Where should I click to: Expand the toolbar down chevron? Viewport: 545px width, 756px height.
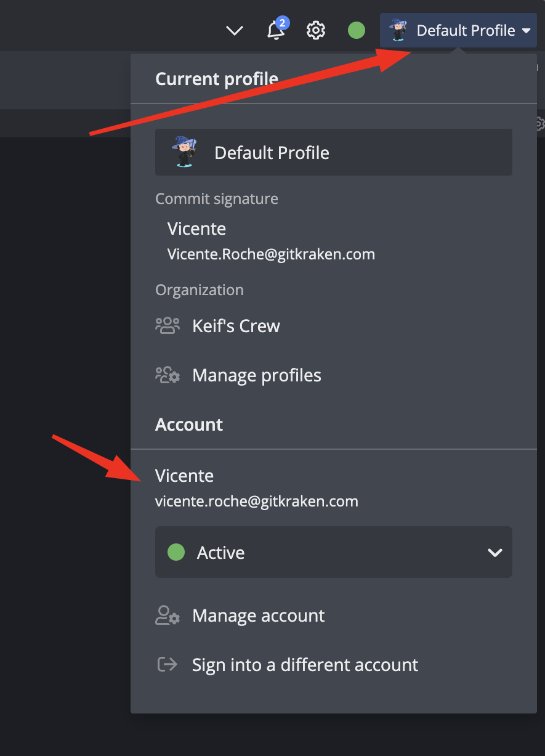click(x=235, y=31)
